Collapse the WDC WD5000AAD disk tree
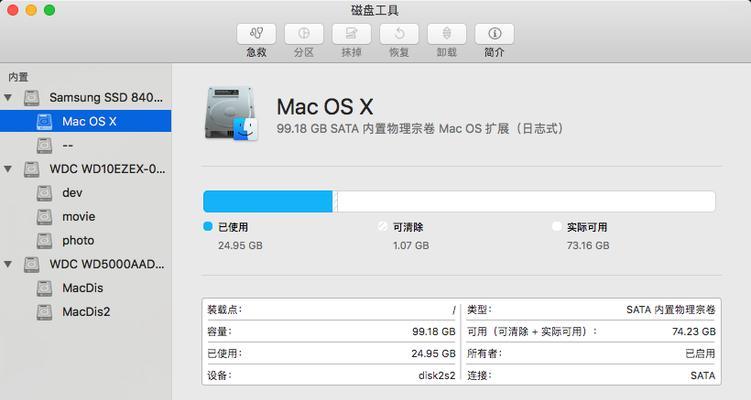The height and width of the screenshot is (400, 751). [x=8, y=264]
